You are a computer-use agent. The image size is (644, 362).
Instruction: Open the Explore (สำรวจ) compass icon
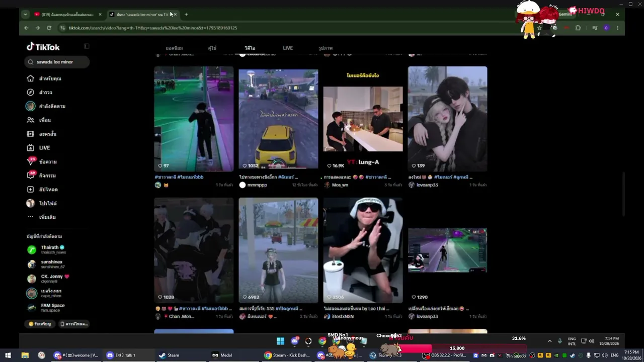click(x=30, y=93)
